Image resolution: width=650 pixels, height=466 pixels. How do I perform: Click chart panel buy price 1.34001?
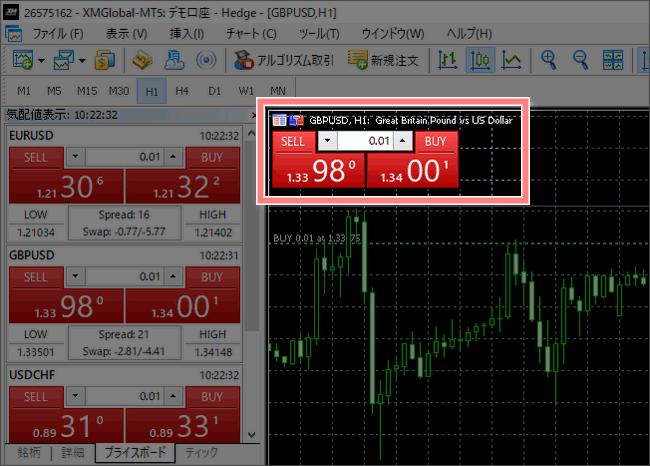[413, 171]
